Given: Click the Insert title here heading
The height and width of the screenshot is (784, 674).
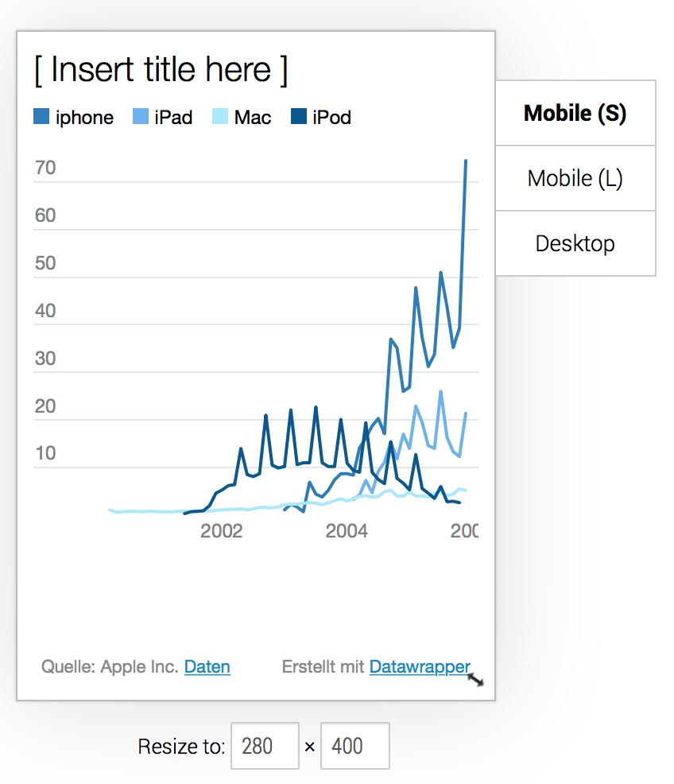Looking at the screenshot, I should [161, 69].
